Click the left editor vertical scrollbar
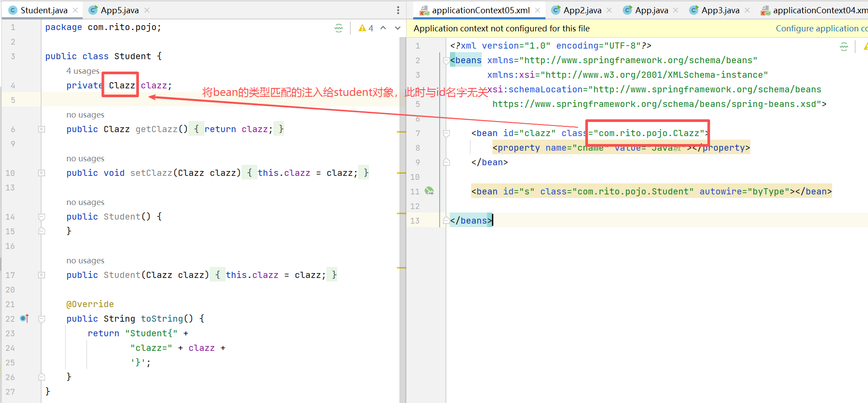The image size is (868, 403). (x=403, y=220)
